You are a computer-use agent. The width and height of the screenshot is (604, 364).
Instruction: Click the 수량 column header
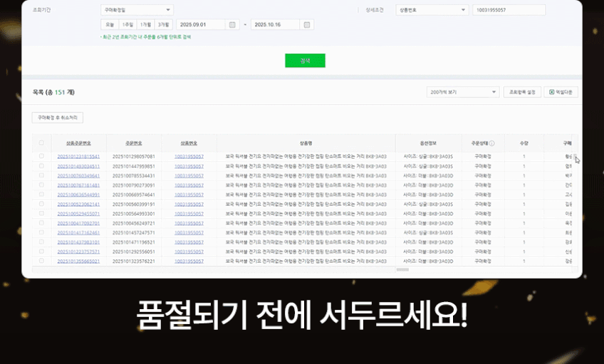(524, 143)
